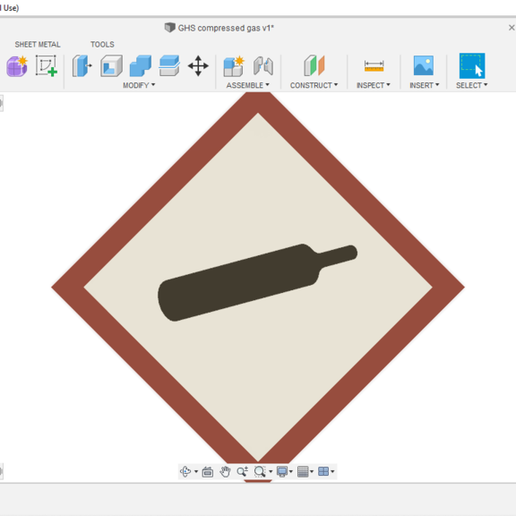Click the Insert image icon
The image size is (516, 516).
[423, 65]
